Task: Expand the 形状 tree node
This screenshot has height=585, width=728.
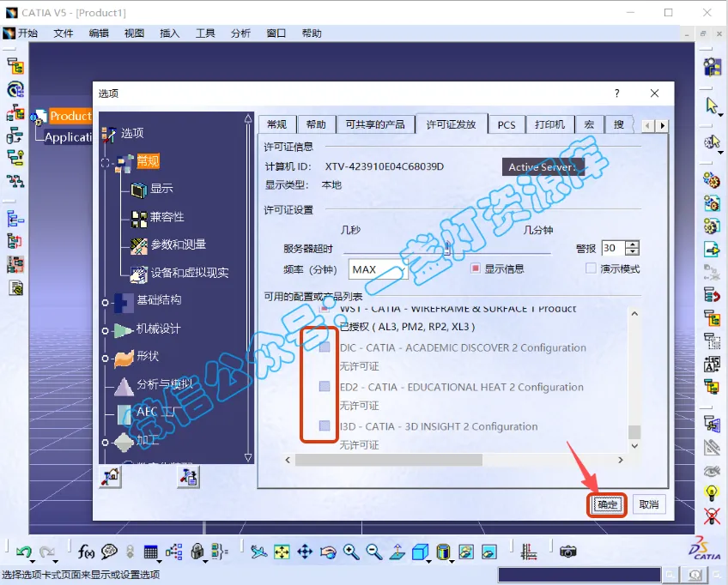Action: (x=105, y=359)
